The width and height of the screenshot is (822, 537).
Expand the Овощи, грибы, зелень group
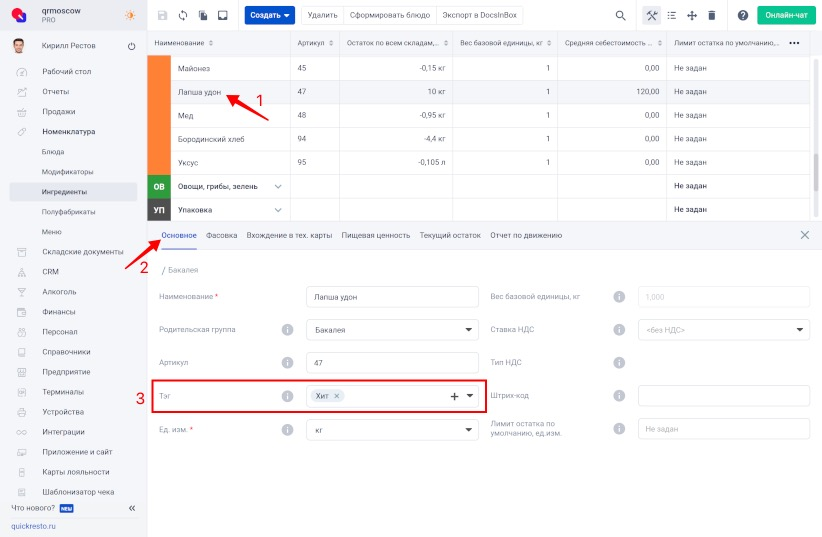click(278, 186)
